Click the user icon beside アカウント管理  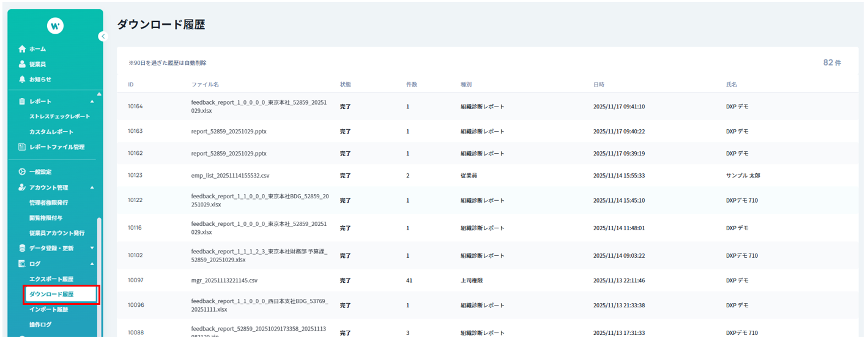click(x=22, y=187)
